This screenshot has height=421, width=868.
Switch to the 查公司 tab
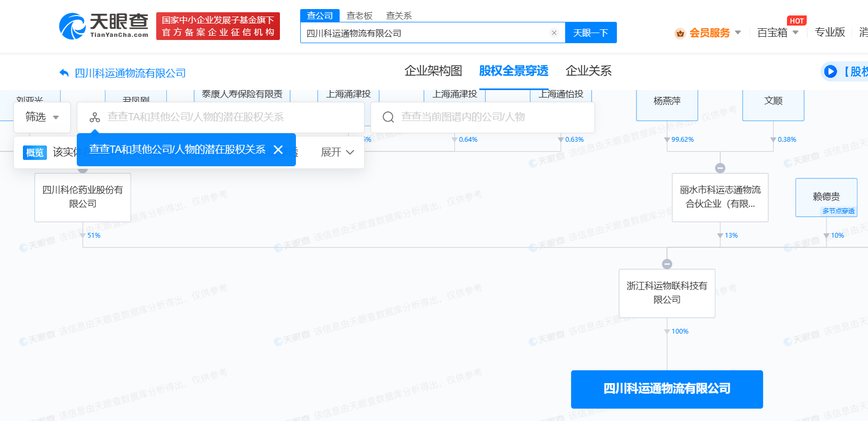[320, 15]
